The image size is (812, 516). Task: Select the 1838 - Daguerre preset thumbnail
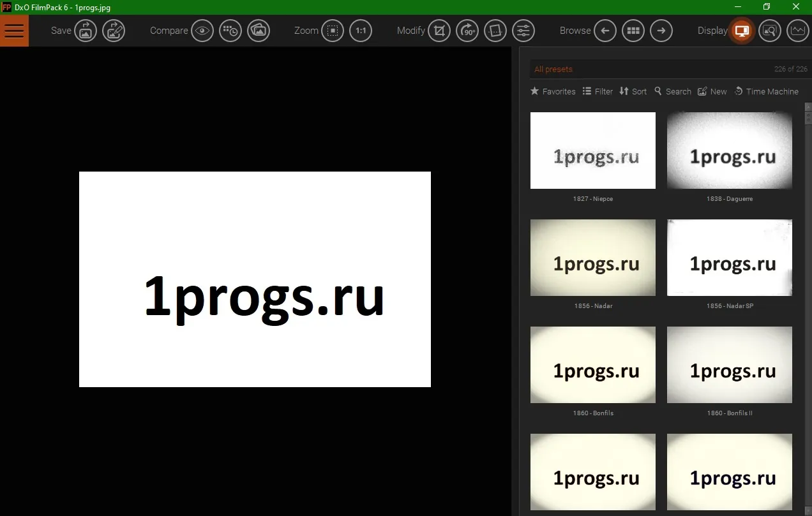[730, 151]
